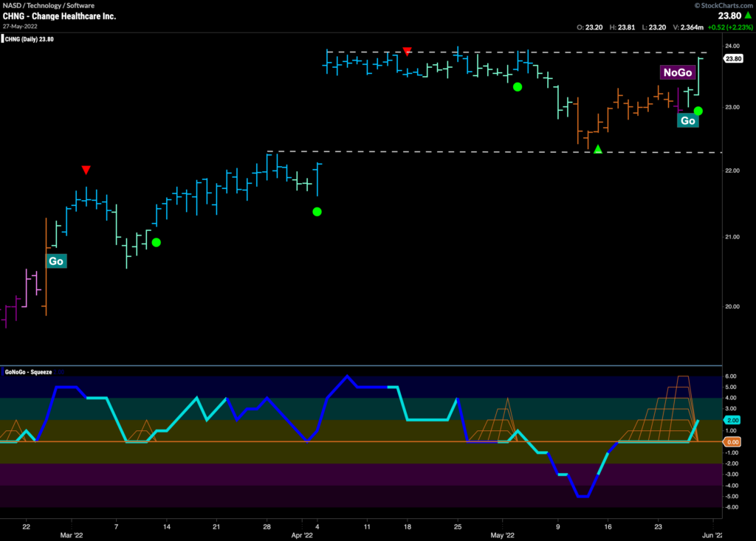
Task: Click the '16' date axis label in May
Action: (608, 526)
